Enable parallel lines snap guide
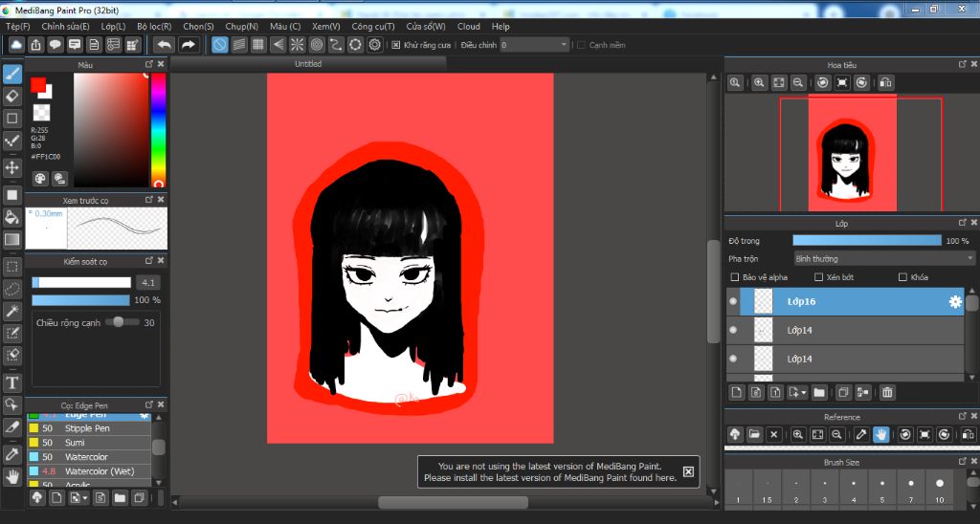This screenshot has width=980, height=524. (x=238, y=44)
